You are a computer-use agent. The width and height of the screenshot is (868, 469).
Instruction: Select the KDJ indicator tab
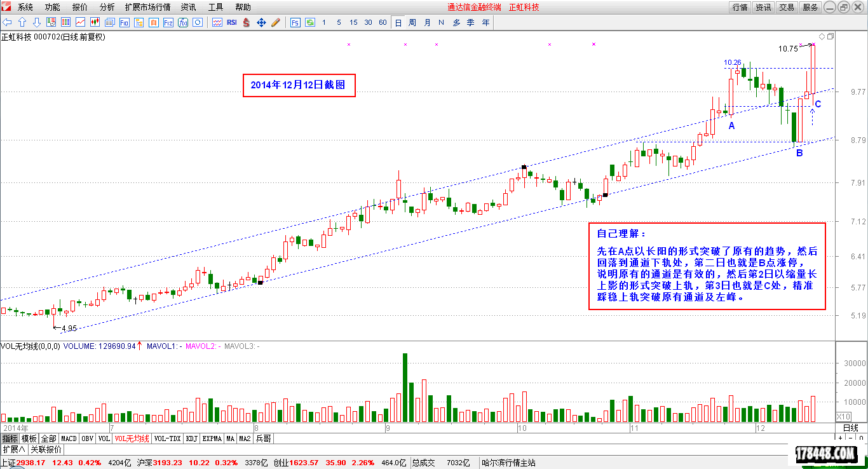(x=192, y=438)
